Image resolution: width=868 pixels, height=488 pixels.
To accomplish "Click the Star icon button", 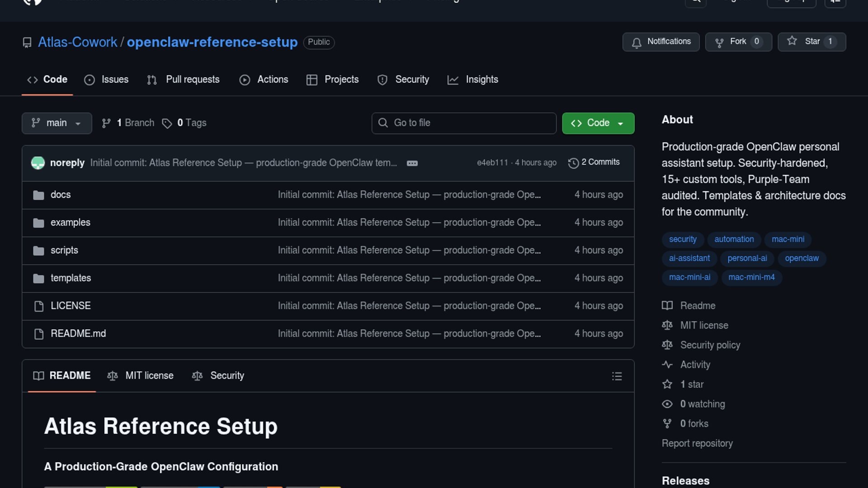I will click(x=792, y=42).
